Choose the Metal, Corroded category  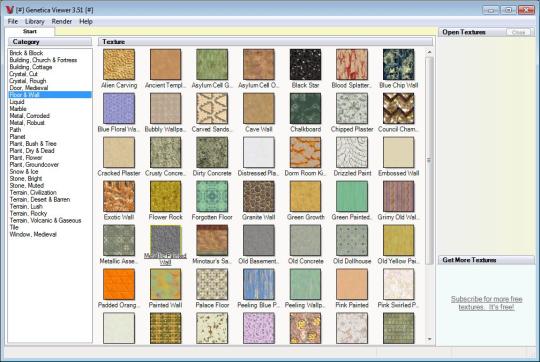(x=30, y=116)
